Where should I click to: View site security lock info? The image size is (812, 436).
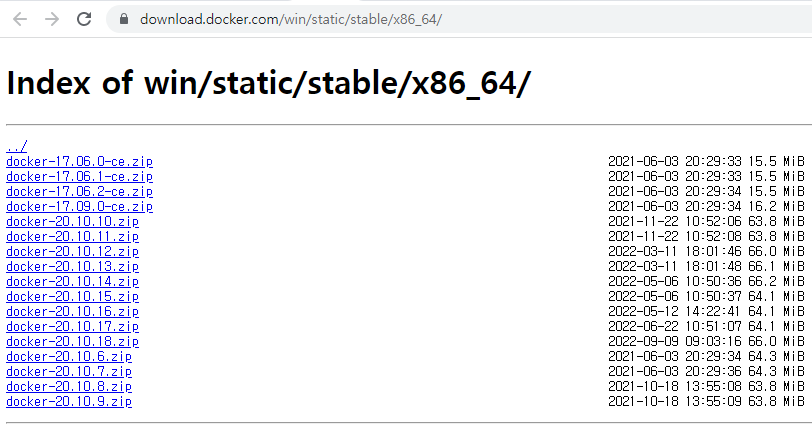(x=123, y=19)
